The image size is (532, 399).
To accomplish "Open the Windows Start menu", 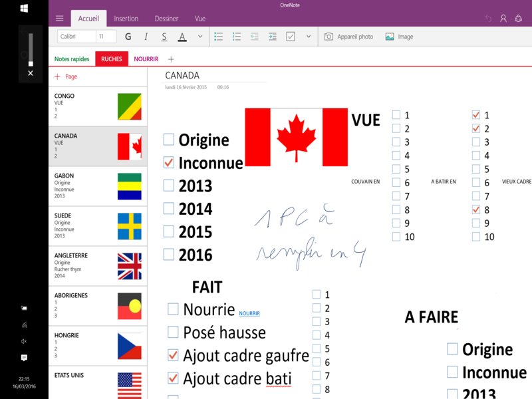I will [x=24, y=9].
